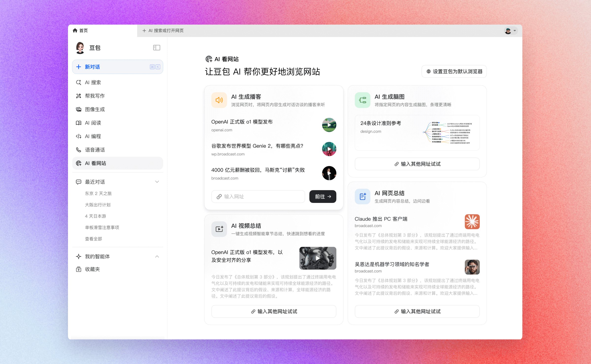The image size is (591, 364).
Task: Open the 收藏夹 favorites section
Action: (x=92, y=269)
